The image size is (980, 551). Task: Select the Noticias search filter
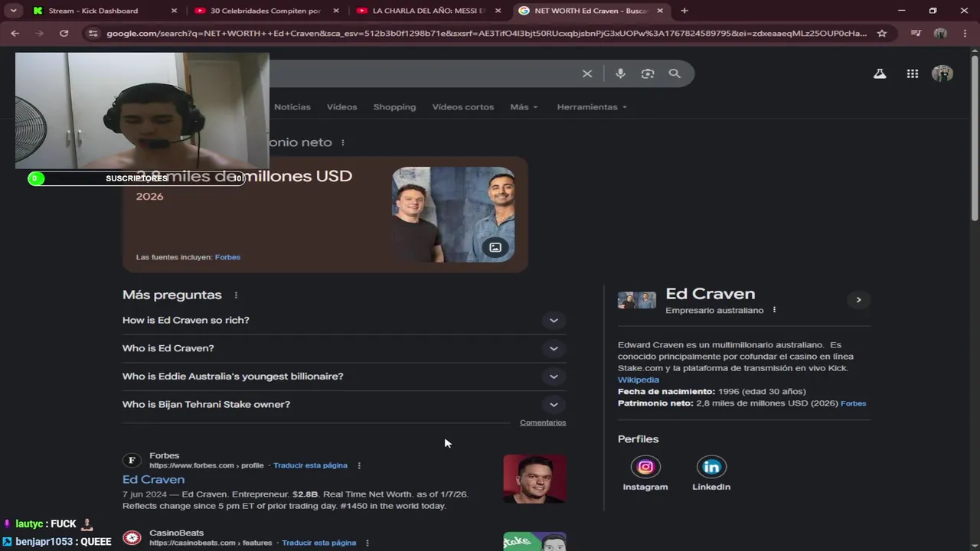pos(292,107)
